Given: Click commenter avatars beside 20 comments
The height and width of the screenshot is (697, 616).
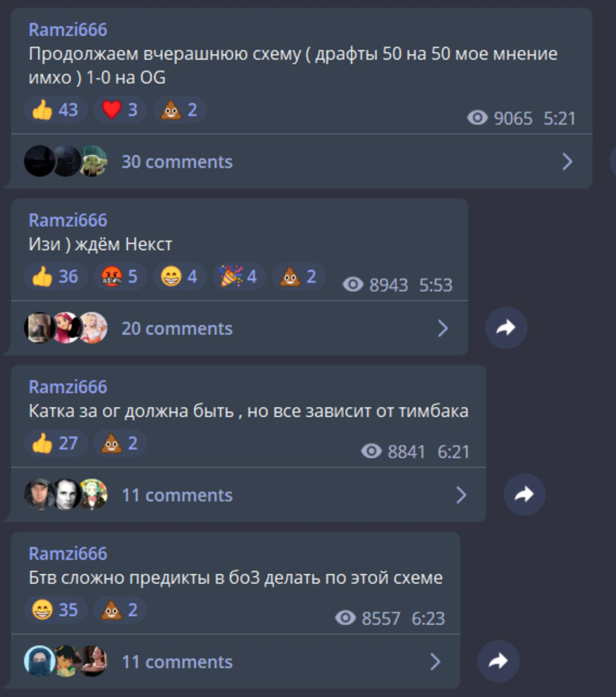Looking at the screenshot, I should pos(65,328).
